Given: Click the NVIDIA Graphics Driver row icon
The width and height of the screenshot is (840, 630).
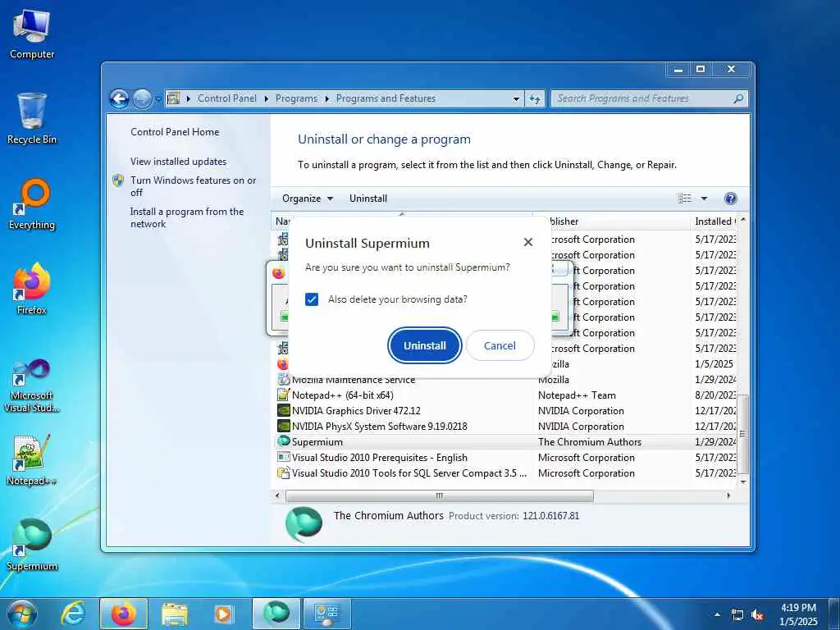Looking at the screenshot, I should pos(283,411).
